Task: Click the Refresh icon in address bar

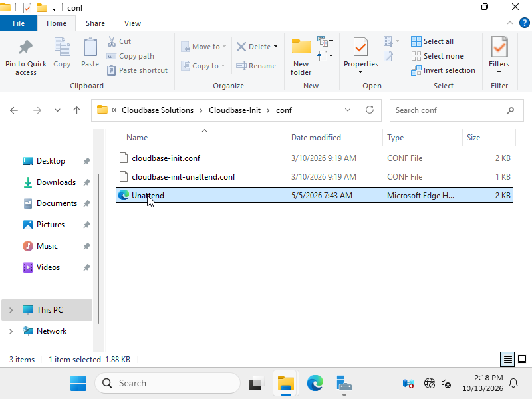Action: pyautogui.click(x=370, y=110)
